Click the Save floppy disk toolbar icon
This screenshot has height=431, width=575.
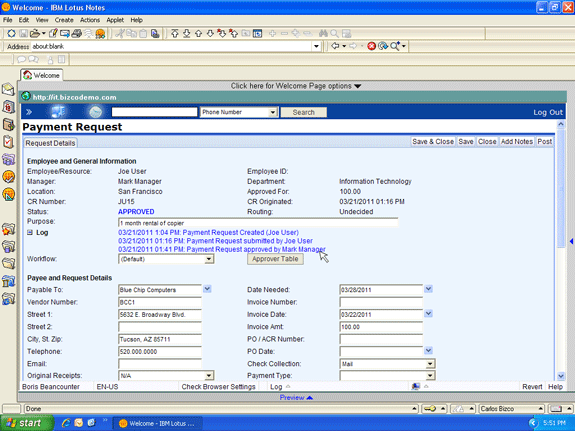tap(23, 34)
